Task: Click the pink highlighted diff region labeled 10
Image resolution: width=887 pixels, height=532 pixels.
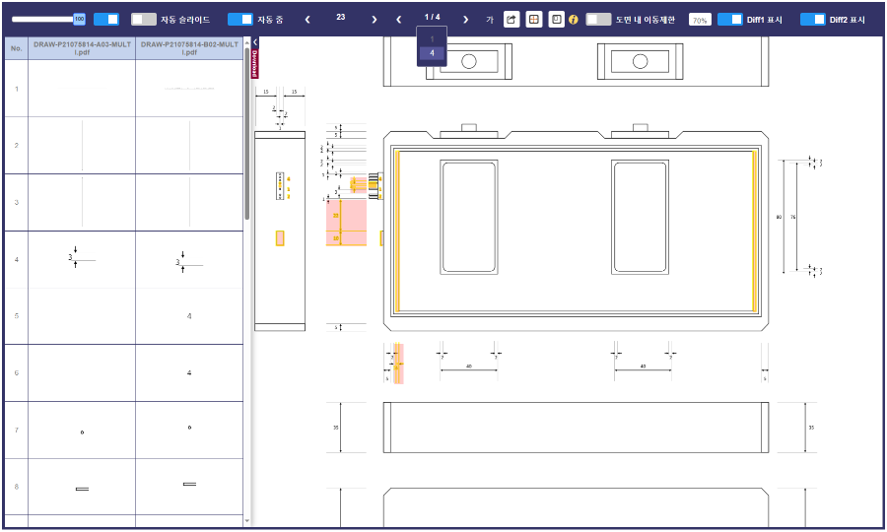Action: pos(346,238)
